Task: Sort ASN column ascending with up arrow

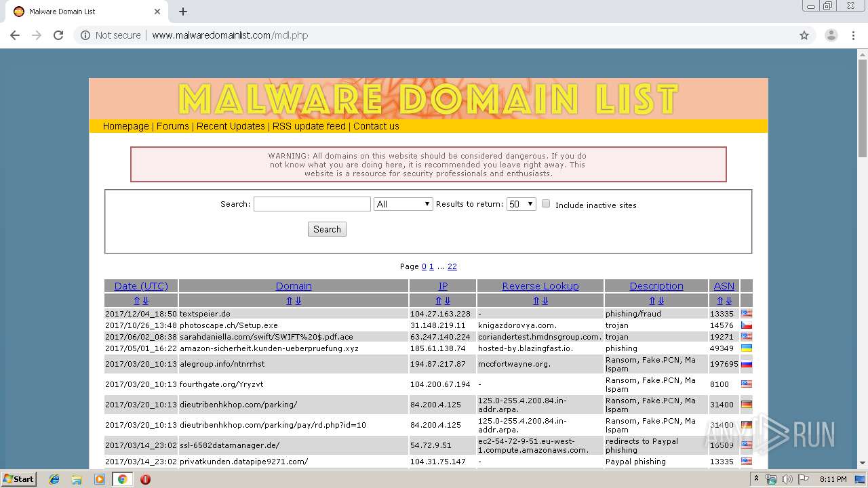Action: (720, 301)
